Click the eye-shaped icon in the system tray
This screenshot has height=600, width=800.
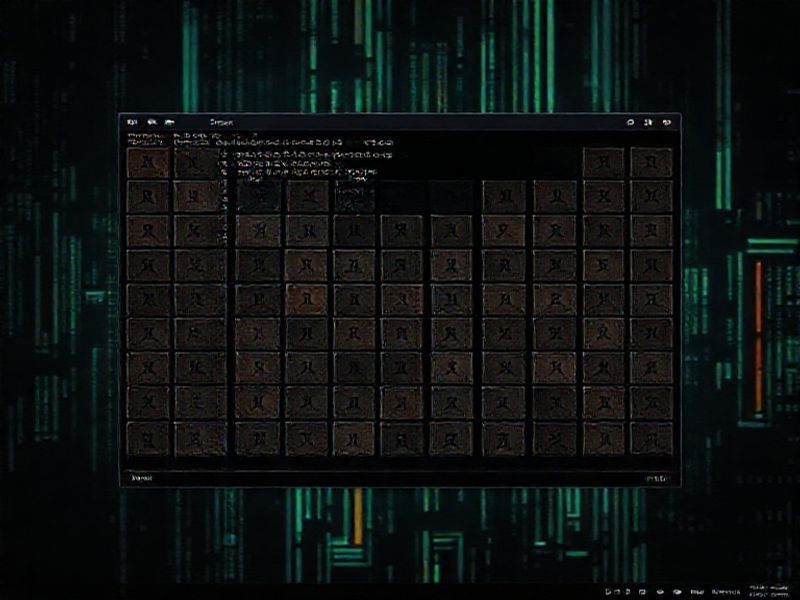677,592
